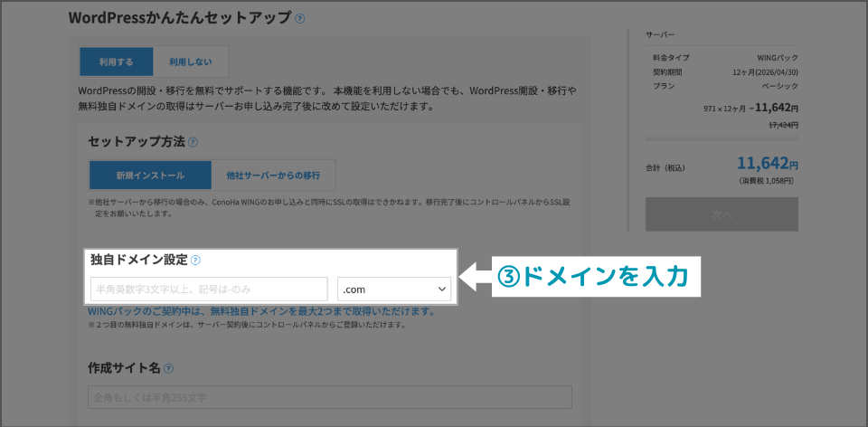Viewport: 868px width, 427px height.
Task: Open help icon beside WordPressかんたんセットアップ heading
Action: click(299, 18)
